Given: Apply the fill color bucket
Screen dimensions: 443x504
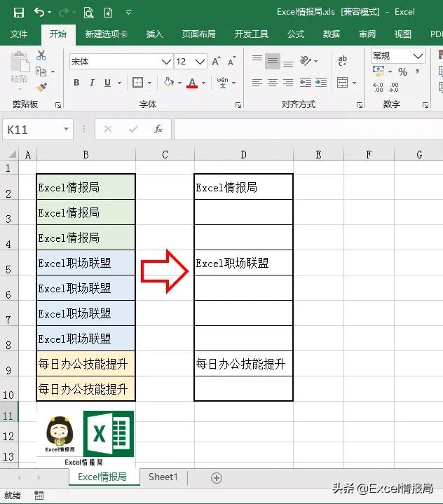Looking at the screenshot, I should [x=168, y=83].
